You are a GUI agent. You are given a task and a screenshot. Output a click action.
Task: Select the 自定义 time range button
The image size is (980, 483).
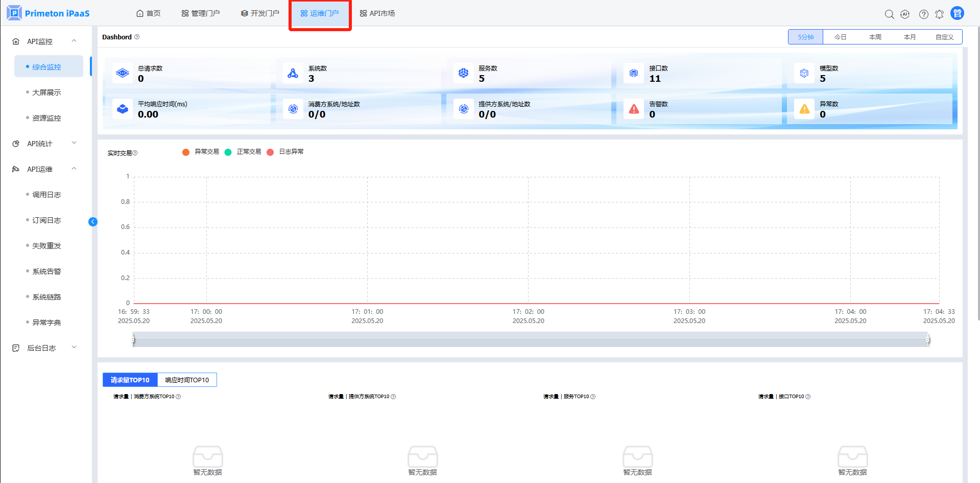click(944, 37)
